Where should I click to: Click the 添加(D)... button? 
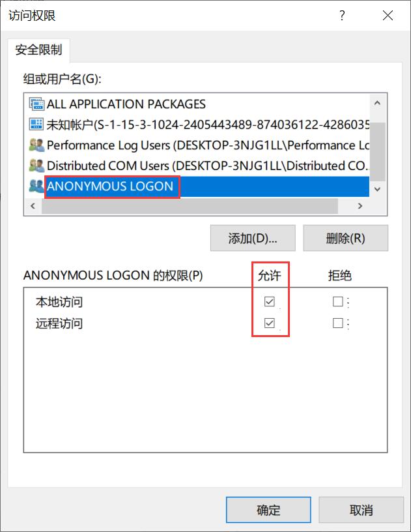tap(253, 238)
